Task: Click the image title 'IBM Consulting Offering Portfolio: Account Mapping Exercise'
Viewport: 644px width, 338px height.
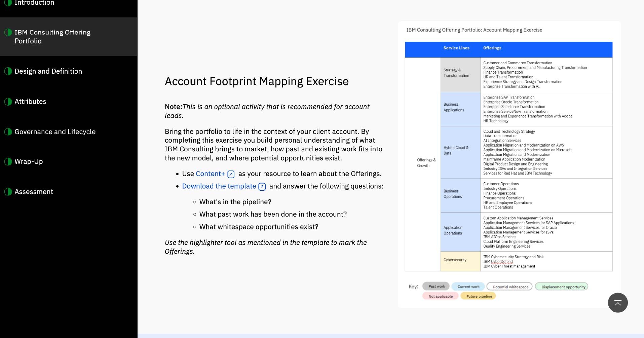Action: pos(474,30)
